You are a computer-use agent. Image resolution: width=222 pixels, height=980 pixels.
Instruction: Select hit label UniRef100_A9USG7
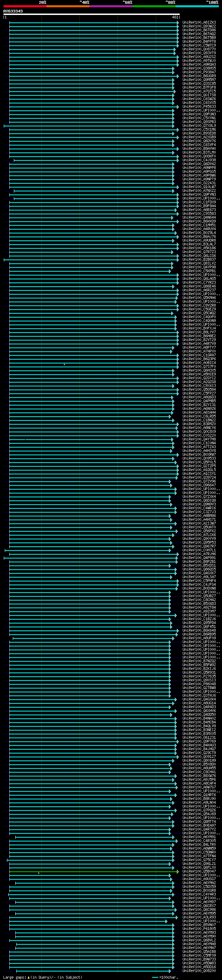(x=199, y=879)
